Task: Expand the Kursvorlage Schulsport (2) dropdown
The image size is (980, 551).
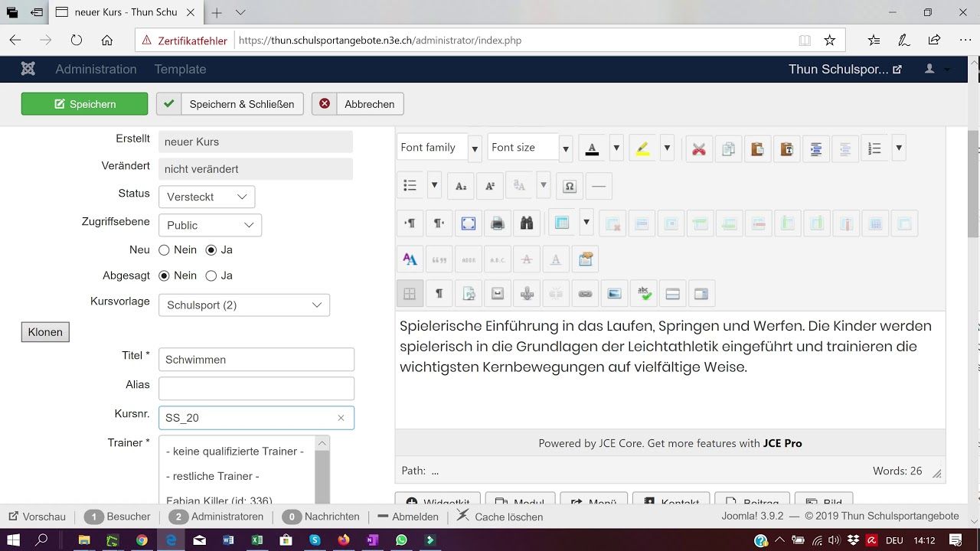Action: click(243, 305)
